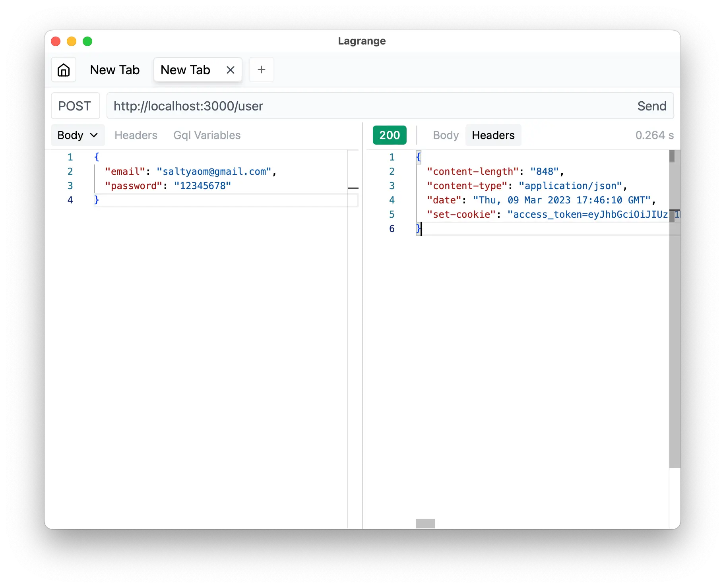Click the "saltyaom@gmail.com" value
725x588 pixels.
(214, 172)
